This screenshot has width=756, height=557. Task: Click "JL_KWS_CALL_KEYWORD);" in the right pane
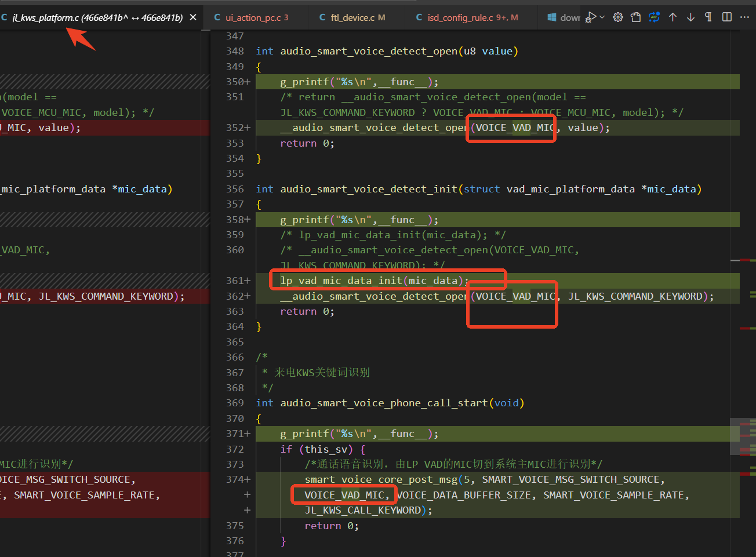(369, 510)
